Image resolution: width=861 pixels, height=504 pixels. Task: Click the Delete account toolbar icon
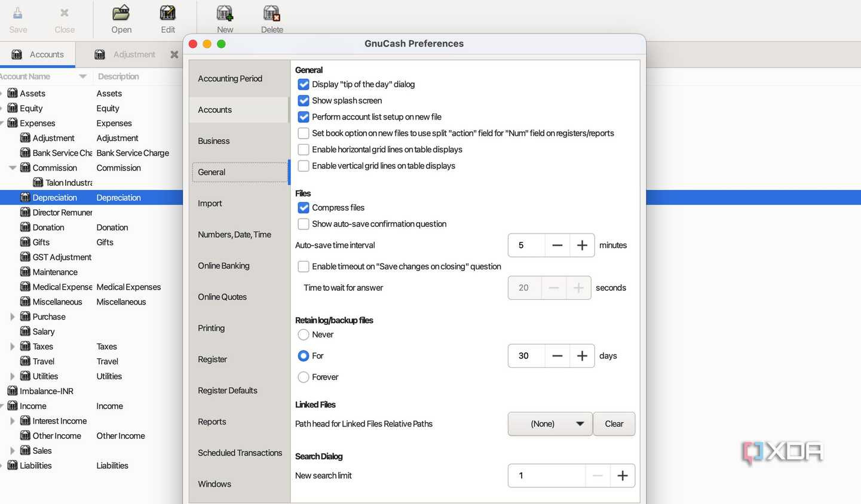coord(272,13)
